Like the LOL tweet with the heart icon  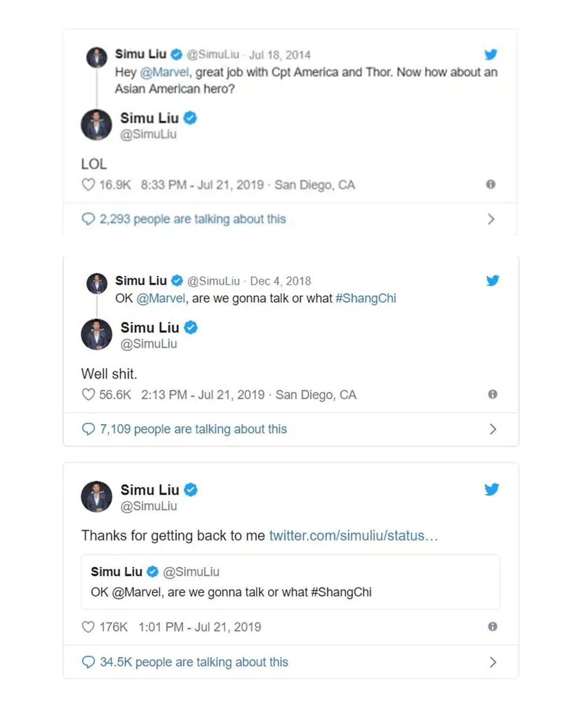point(88,185)
